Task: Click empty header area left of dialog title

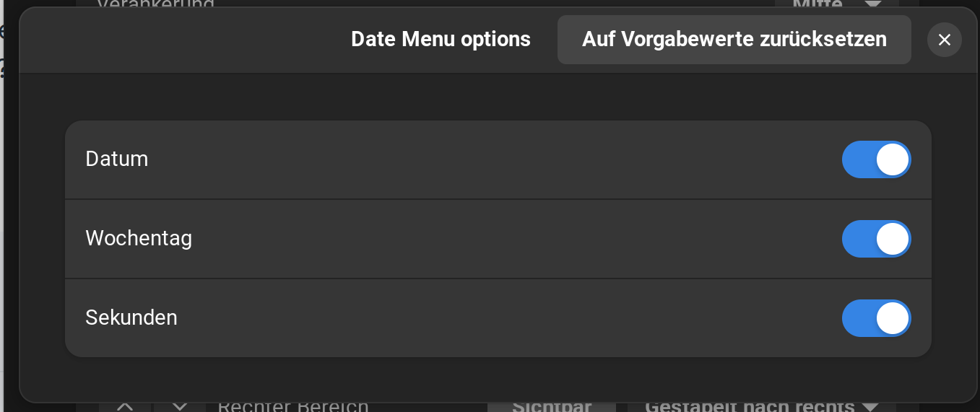Action: click(x=181, y=40)
